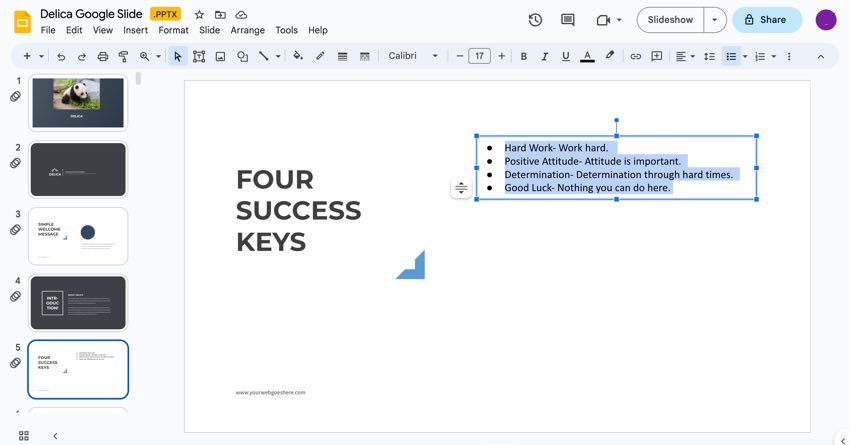Viewport: 850px width, 445px height.
Task: Toggle underline formatting
Action: pyautogui.click(x=565, y=56)
